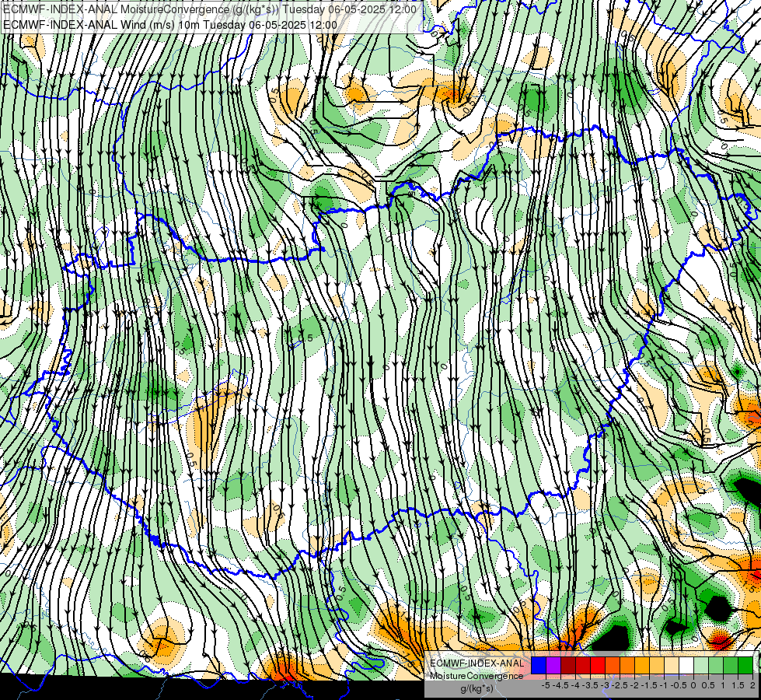Viewport: 761px width, 700px height.
Task: Select the legend swatch between -4 and -3.5
Action: [x=583, y=666]
